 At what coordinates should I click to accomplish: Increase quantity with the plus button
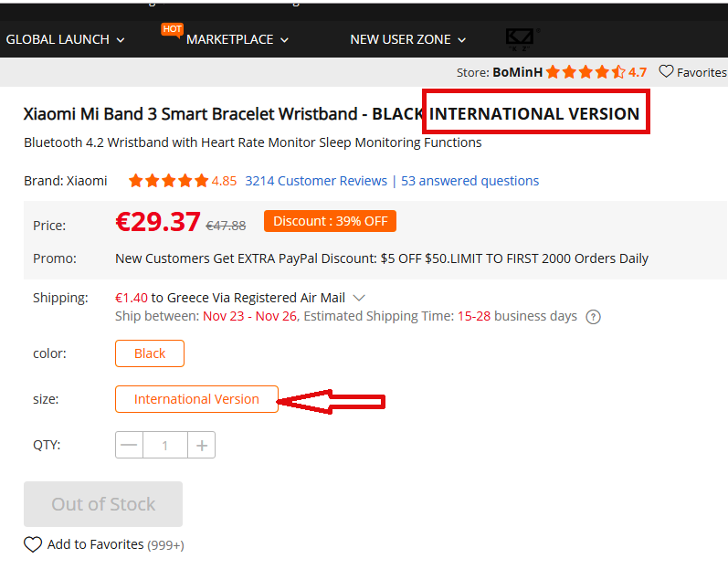[x=201, y=446]
